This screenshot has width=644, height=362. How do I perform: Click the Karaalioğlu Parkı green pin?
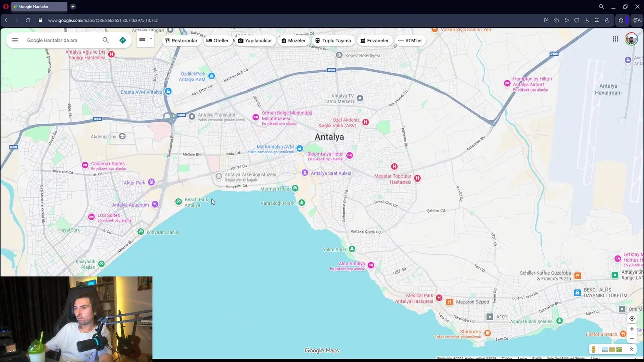click(x=302, y=203)
